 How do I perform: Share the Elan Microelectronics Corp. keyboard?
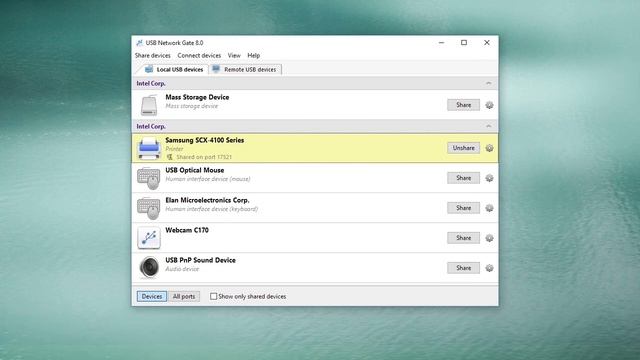point(463,208)
